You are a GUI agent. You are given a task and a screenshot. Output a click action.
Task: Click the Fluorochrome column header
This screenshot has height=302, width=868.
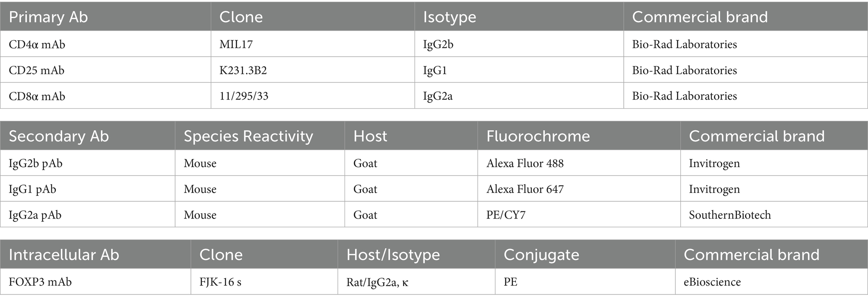pyautogui.click(x=538, y=136)
